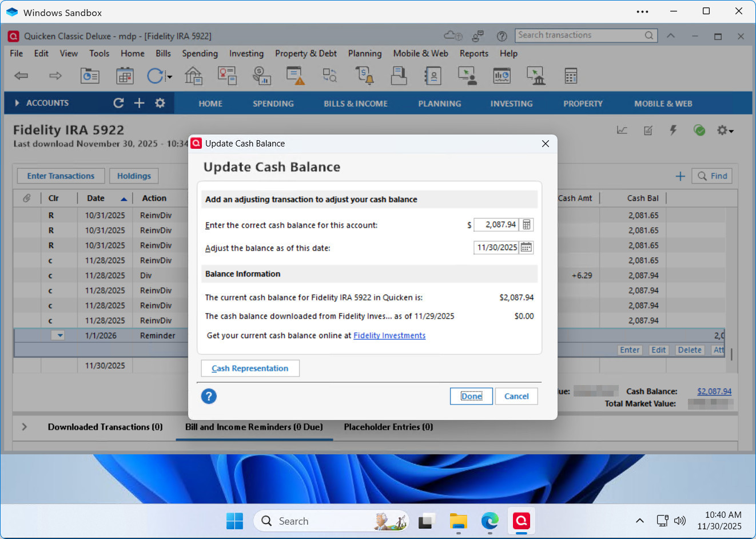This screenshot has height=539, width=756.
Task: Open the calculator toolbar icon
Action: coord(571,76)
